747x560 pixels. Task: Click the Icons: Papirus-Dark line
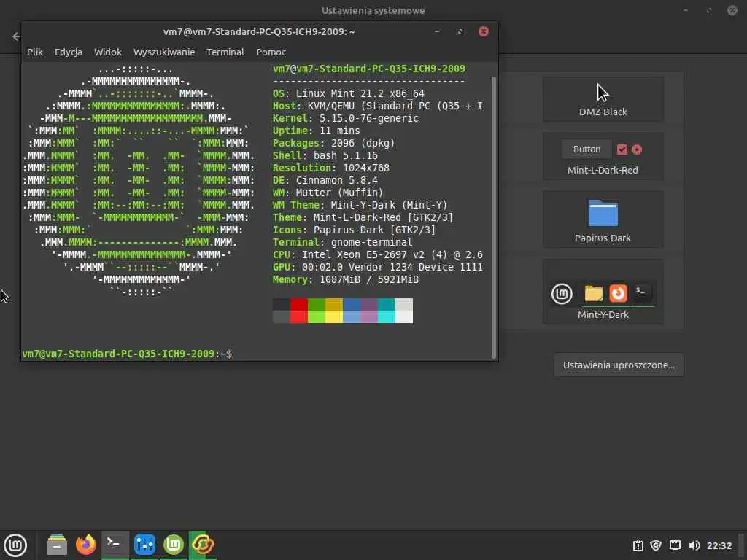pyautogui.click(x=354, y=230)
